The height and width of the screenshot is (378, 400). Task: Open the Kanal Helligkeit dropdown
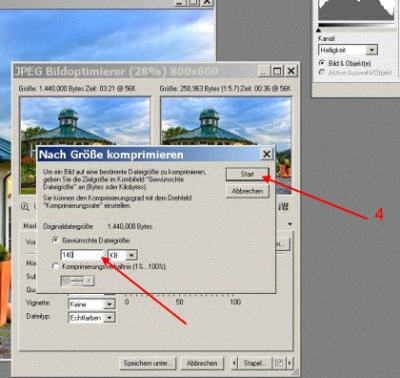click(371, 50)
